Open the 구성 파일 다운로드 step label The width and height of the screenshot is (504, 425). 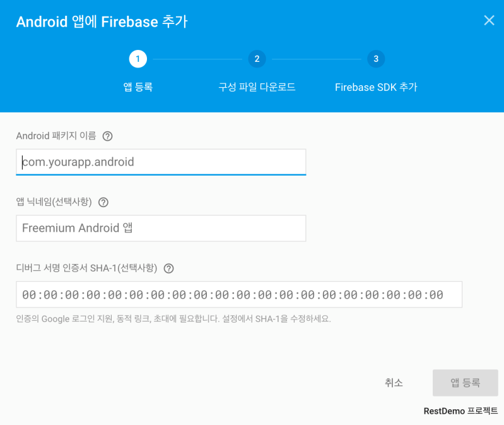pyautogui.click(x=257, y=87)
